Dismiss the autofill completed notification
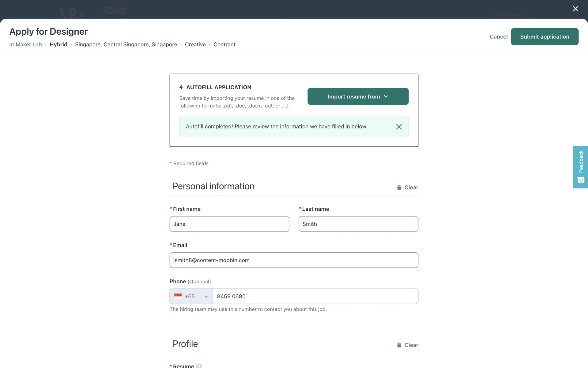Image resolution: width=588 pixels, height=368 pixels. pyautogui.click(x=399, y=127)
